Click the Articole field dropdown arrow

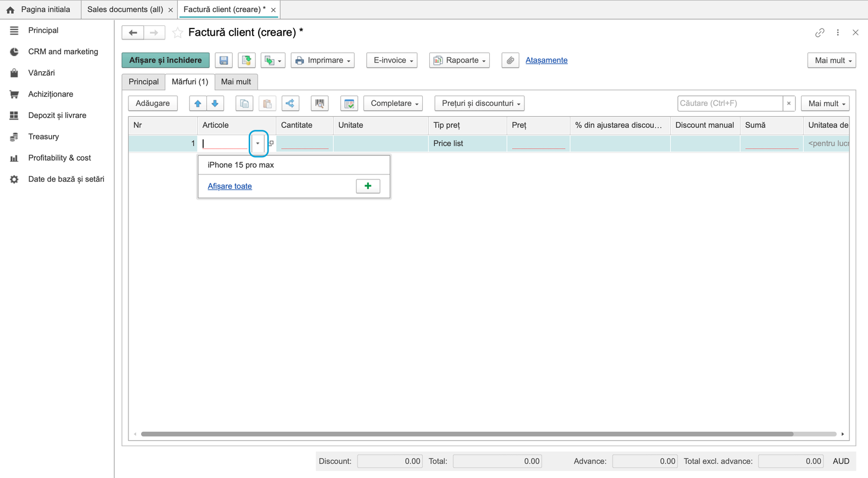coord(258,143)
